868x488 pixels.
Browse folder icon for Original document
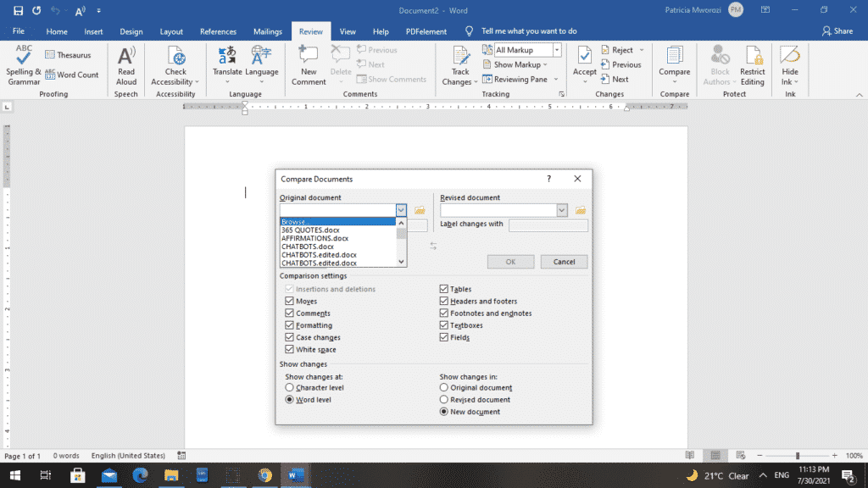point(420,210)
